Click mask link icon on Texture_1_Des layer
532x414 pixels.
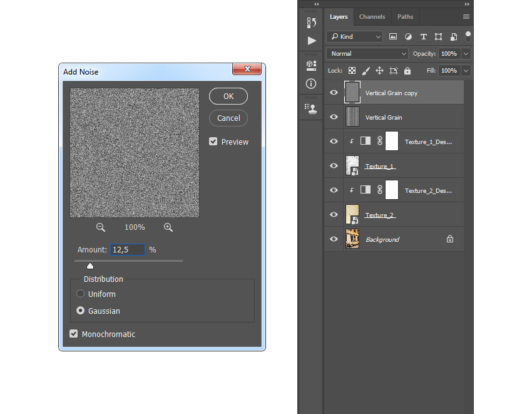pos(380,141)
